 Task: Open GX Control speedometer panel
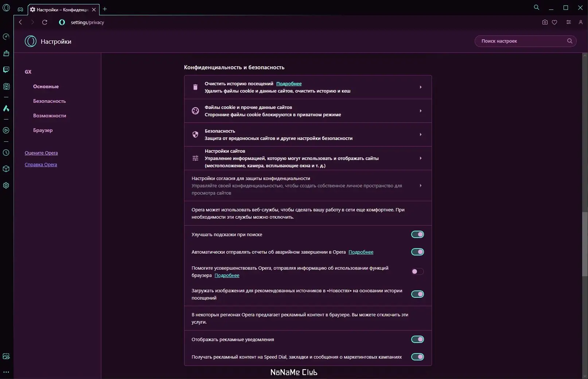click(x=6, y=37)
